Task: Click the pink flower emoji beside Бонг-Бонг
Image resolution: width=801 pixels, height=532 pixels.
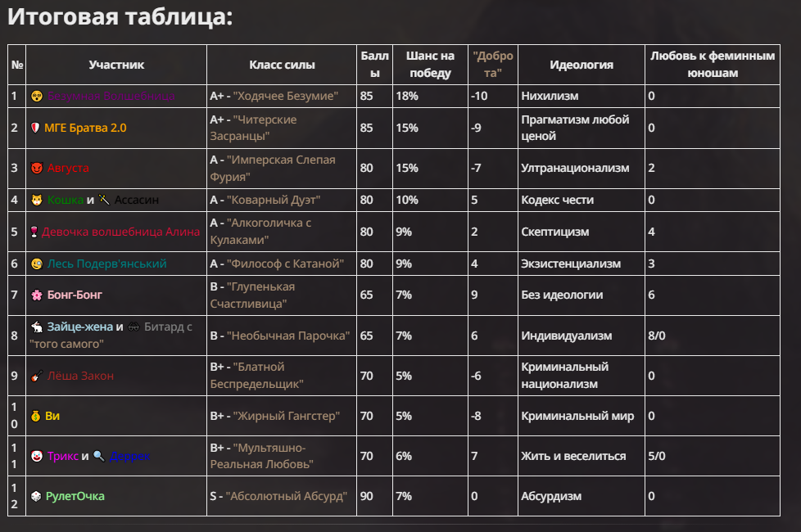Action: tap(36, 295)
